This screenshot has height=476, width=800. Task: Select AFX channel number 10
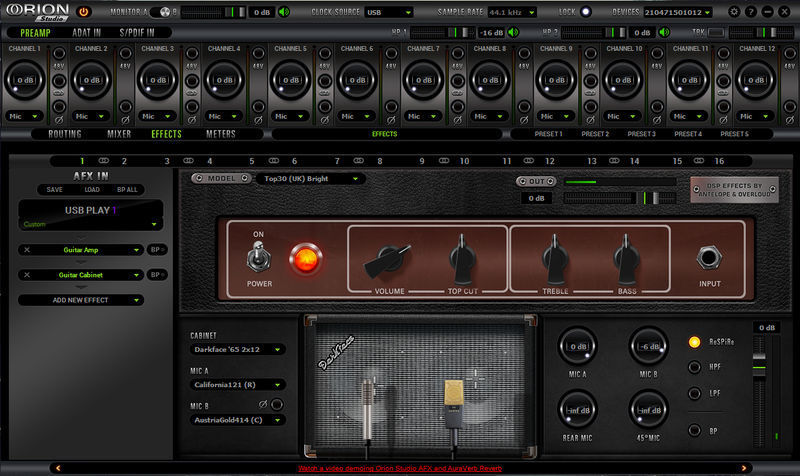464,161
